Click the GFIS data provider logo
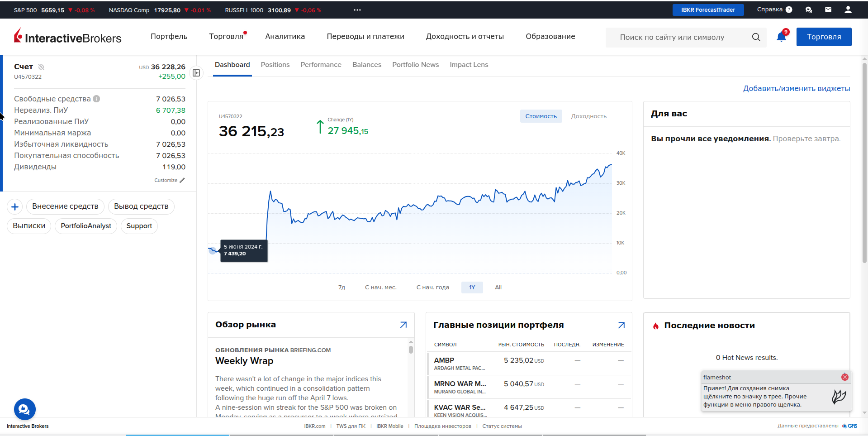 850,426
